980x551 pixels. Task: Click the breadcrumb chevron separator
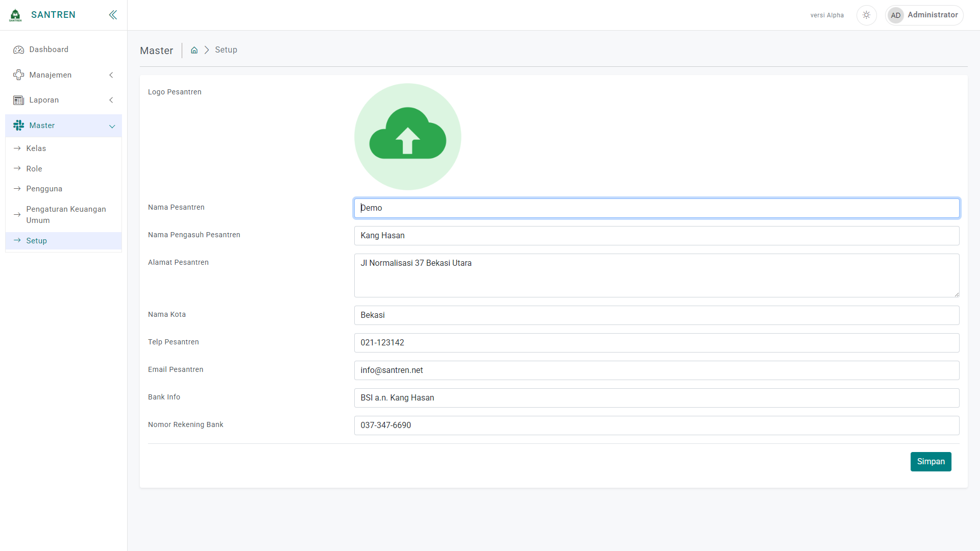point(207,50)
